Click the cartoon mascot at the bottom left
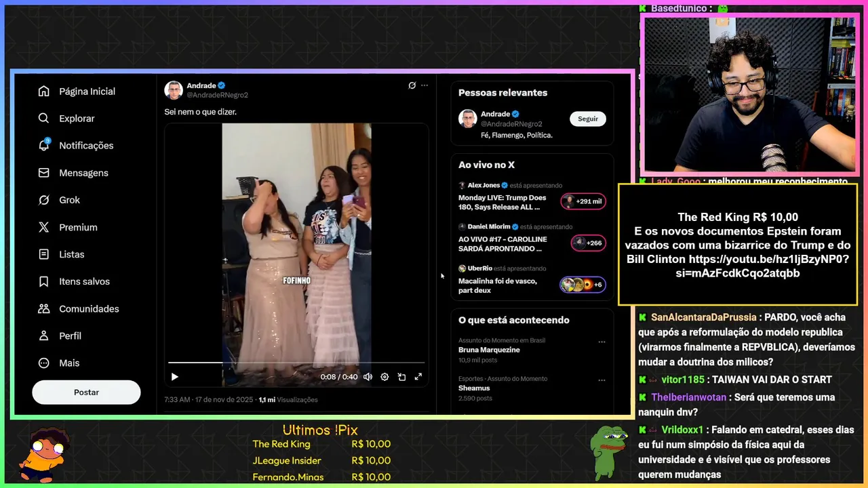The width and height of the screenshot is (868, 488). coord(43,454)
